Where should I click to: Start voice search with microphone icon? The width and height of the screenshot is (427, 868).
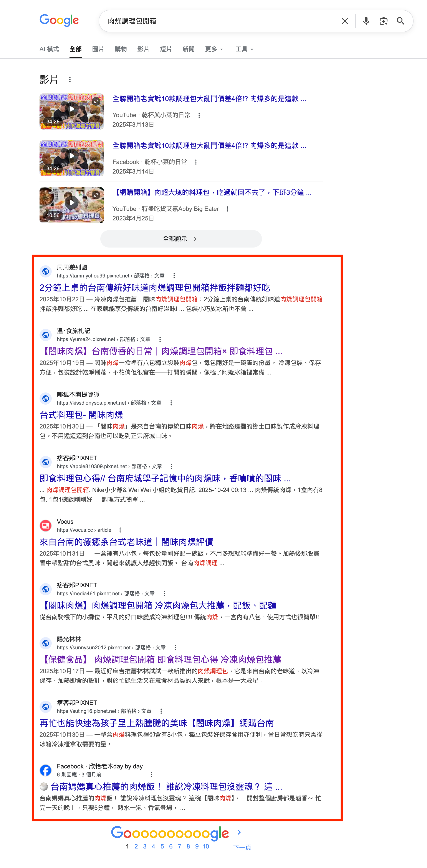point(366,21)
